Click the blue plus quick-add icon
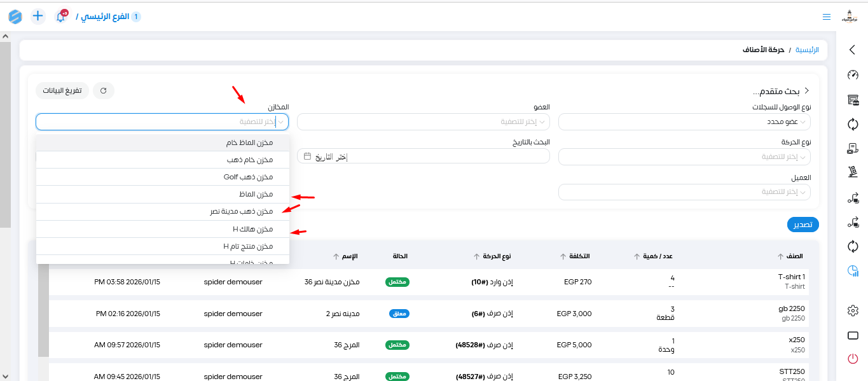 38,16
